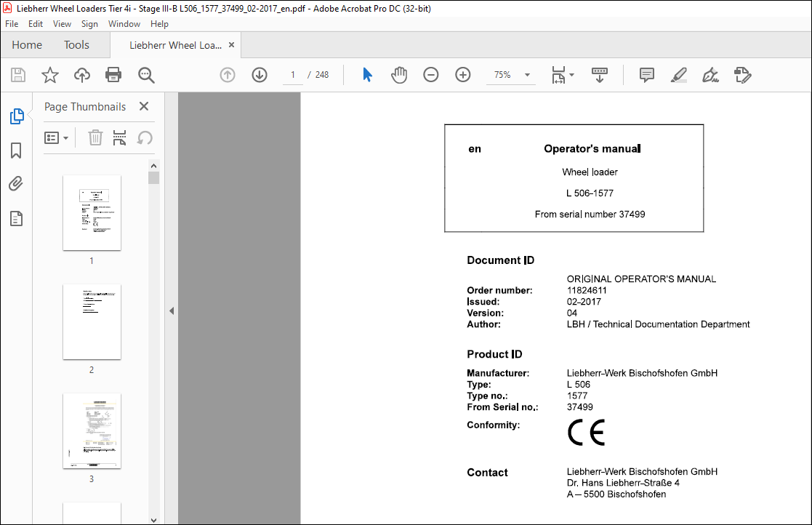
Task: Click the scrolling mode icon
Action: (x=600, y=75)
